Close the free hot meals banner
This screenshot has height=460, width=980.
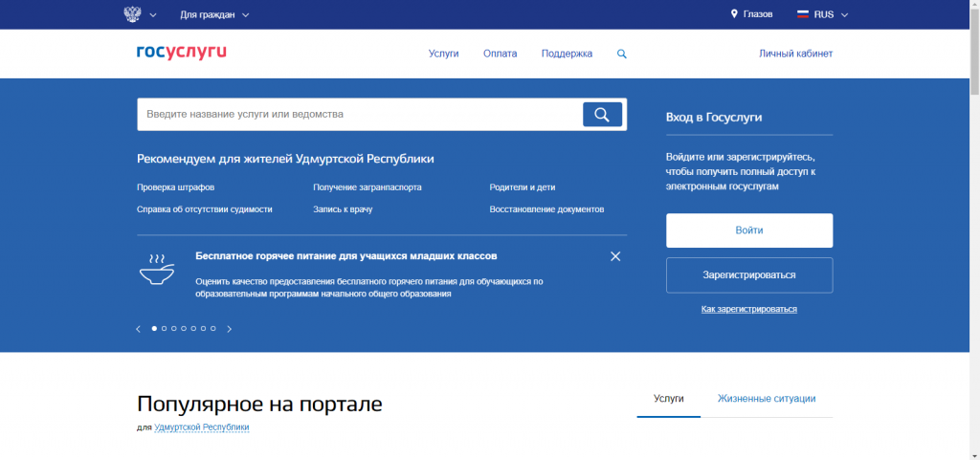point(615,256)
